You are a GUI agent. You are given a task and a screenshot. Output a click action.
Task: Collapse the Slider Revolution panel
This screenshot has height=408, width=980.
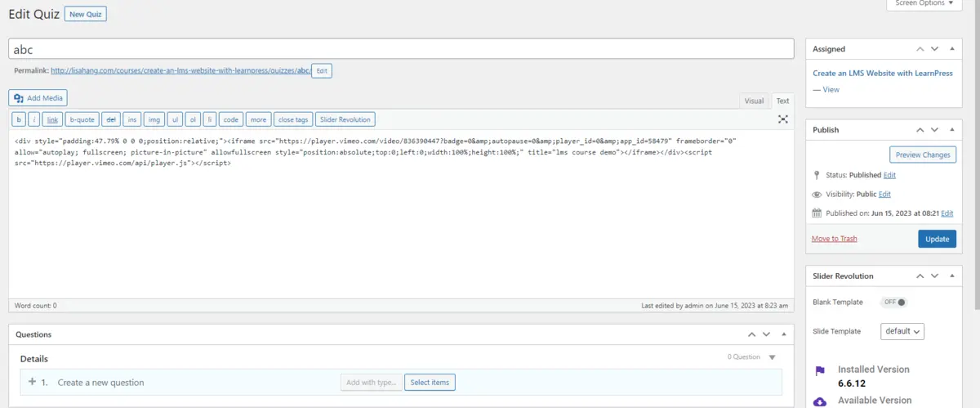point(953,276)
